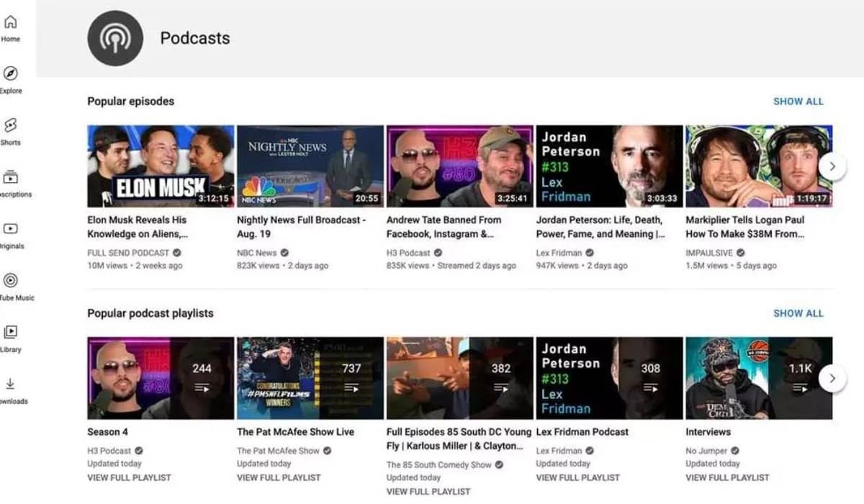Image resolution: width=864 pixels, height=504 pixels.
Task: Open SHOW ALL for Popular episodes
Action: click(798, 102)
